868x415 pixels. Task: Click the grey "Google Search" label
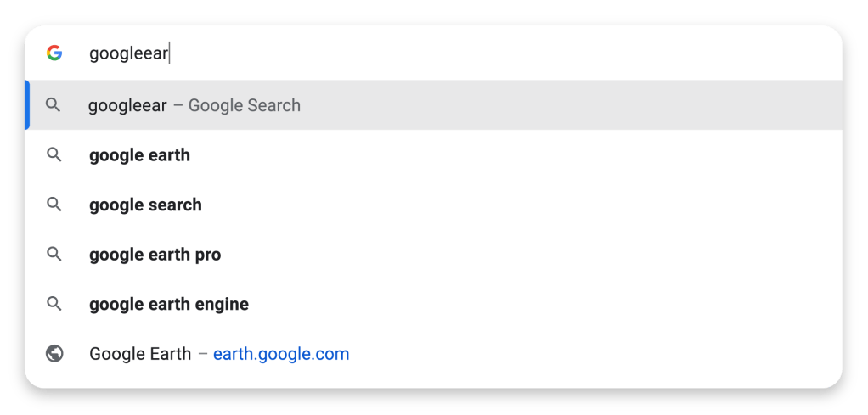[245, 106]
